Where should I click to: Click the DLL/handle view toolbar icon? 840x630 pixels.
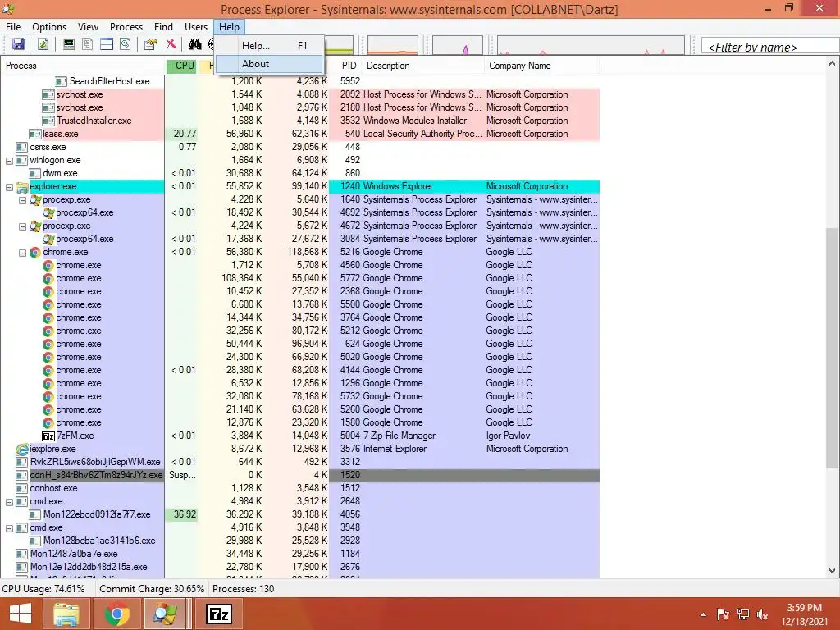click(x=125, y=44)
